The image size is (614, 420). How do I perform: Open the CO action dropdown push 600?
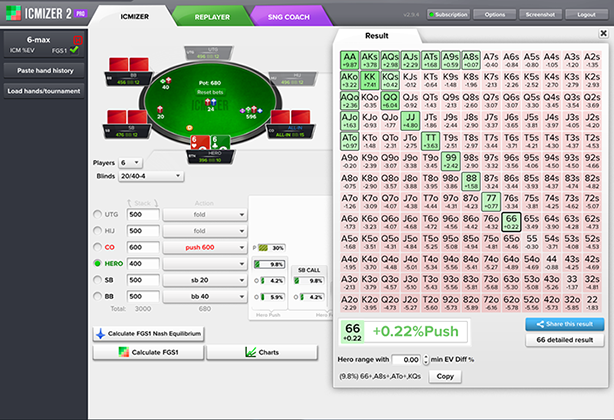[x=205, y=247]
